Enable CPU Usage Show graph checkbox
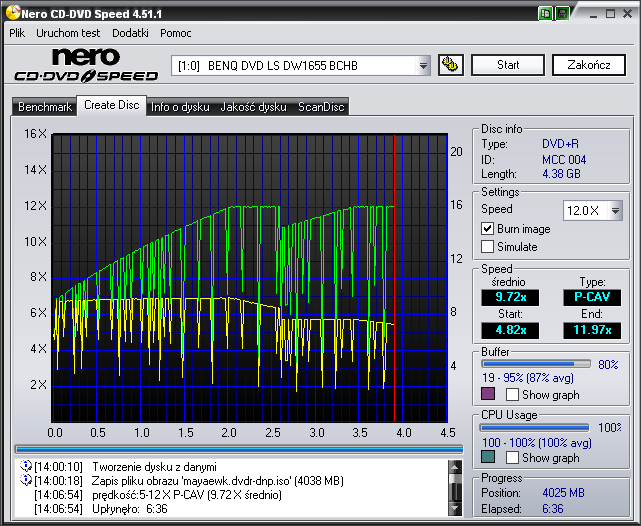The image size is (641, 526). pyautogui.click(x=512, y=457)
